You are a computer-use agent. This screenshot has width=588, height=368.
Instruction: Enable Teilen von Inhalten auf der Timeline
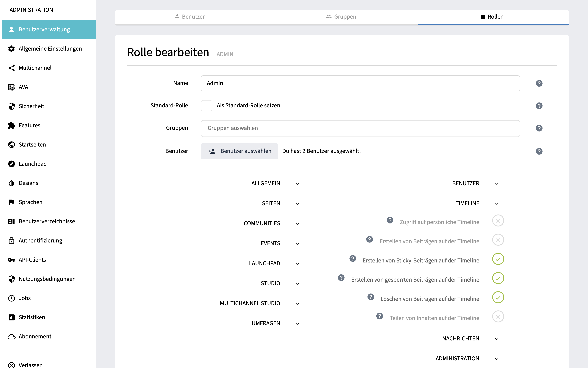[498, 317]
